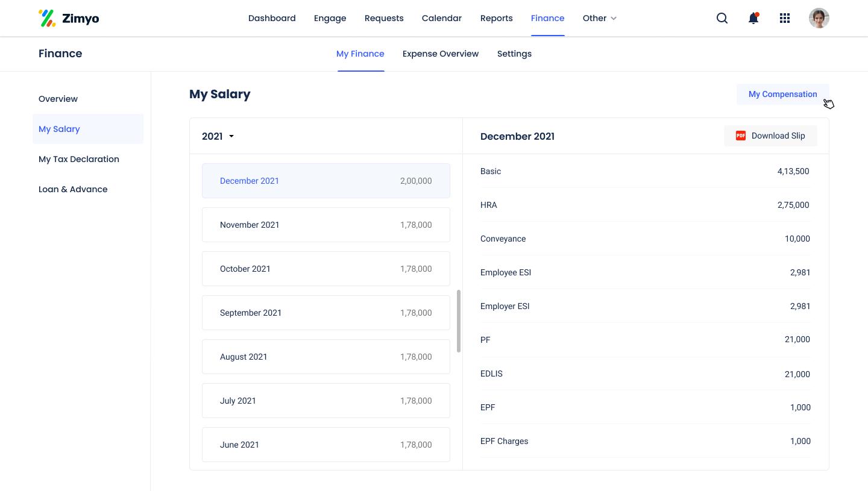Switch to the Expense Overview tab

point(440,54)
